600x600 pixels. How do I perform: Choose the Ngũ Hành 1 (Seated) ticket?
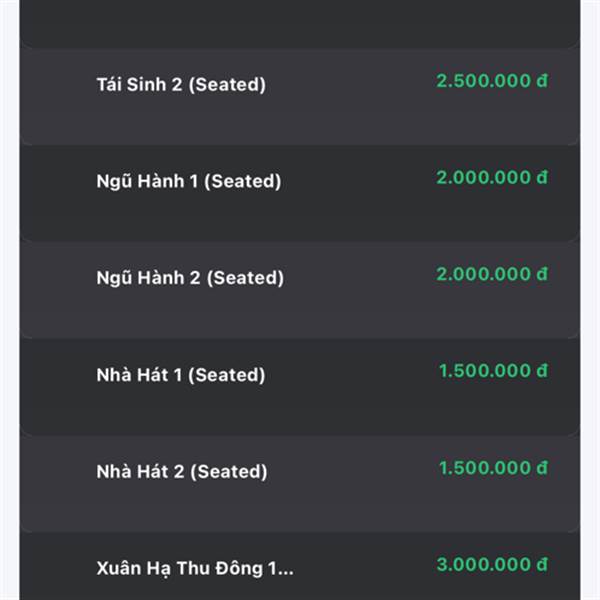click(300, 194)
